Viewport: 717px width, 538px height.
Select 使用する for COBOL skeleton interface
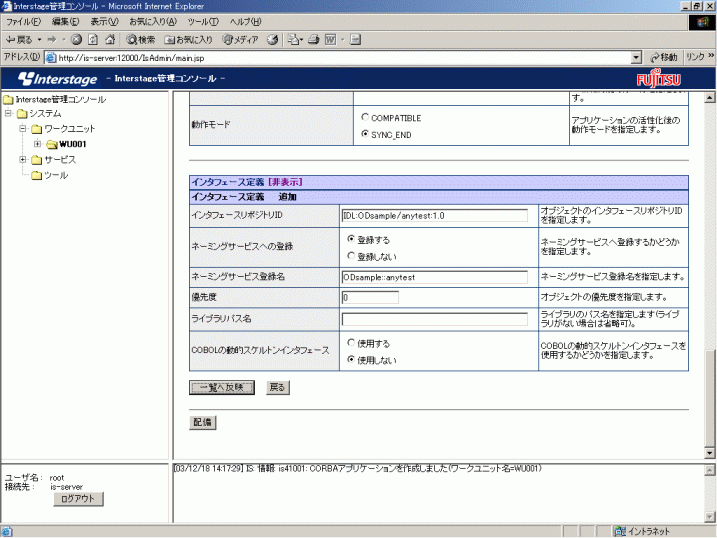point(351,342)
